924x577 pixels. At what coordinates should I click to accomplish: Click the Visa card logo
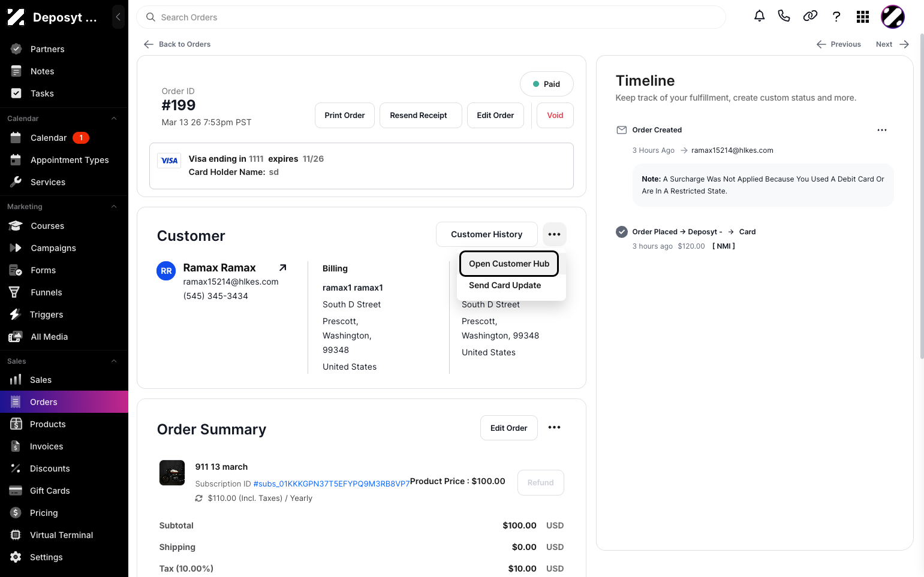click(x=170, y=161)
